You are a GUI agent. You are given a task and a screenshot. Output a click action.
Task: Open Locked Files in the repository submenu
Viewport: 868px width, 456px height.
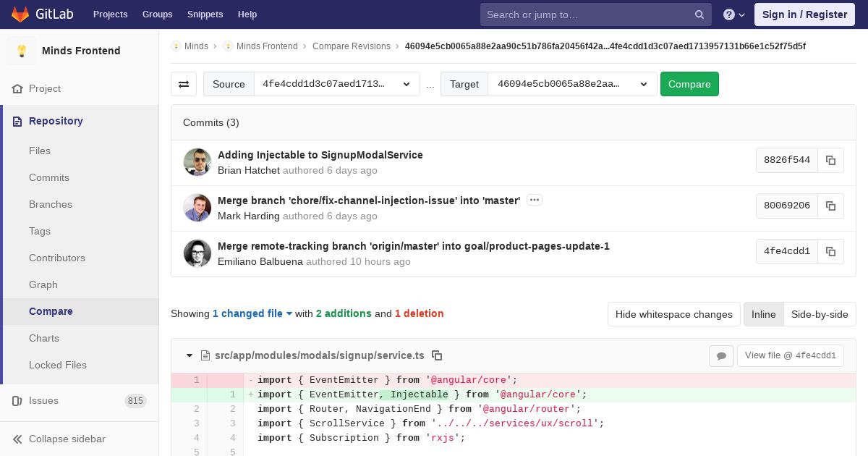pos(58,365)
